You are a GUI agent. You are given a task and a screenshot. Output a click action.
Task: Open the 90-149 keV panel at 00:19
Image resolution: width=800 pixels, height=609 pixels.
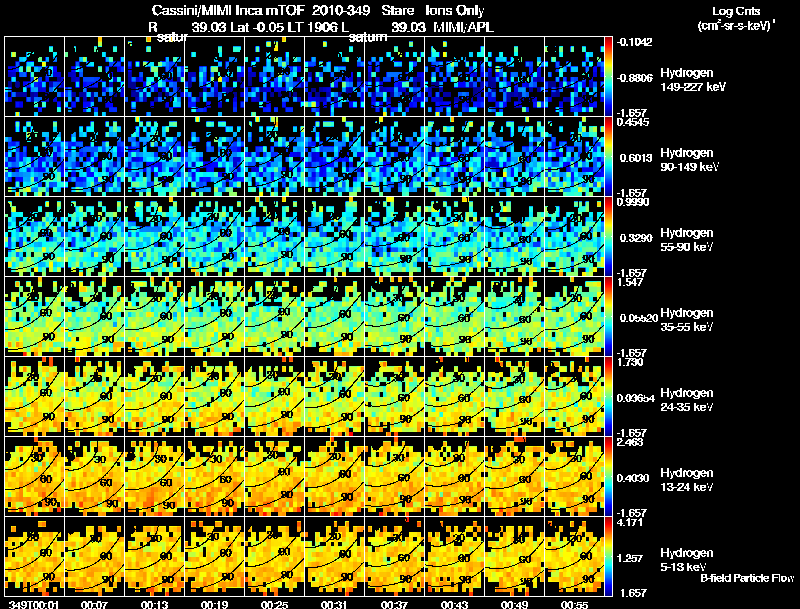pyautogui.click(x=214, y=156)
